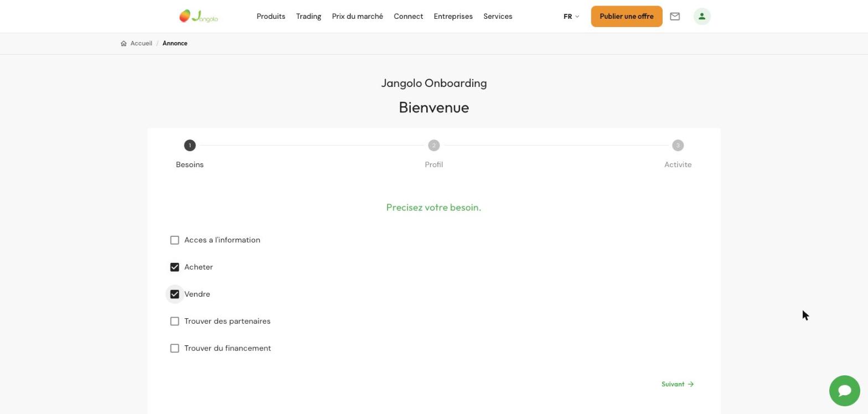Select step 1 Besoins circle
The width and height of the screenshot is (868, 414).
tap(190, 146)
